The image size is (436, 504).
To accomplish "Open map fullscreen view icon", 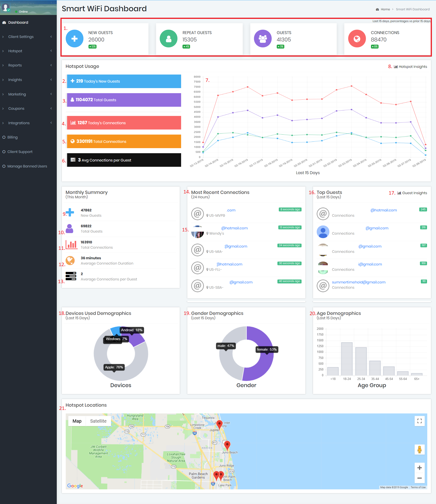I will 419,421.
